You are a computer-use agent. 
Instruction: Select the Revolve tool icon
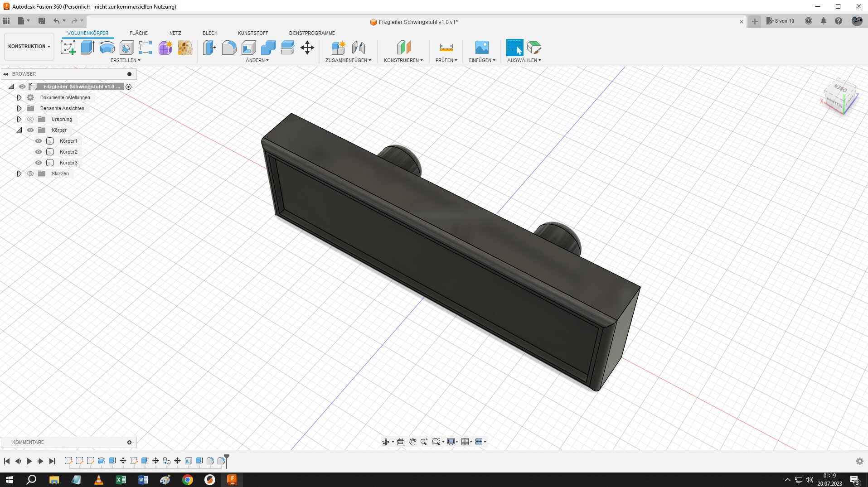pyautogui.click(x=107, y=48)
